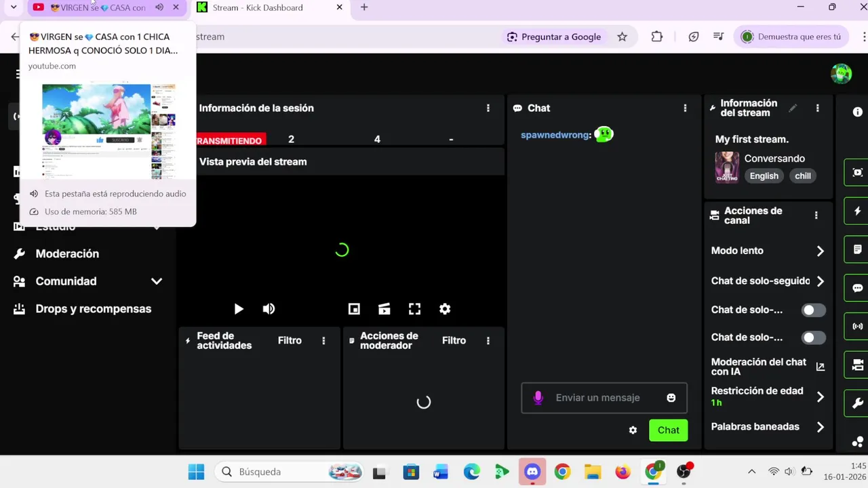Image resolution: width=868 pixels, height=488 pixels.
Task: Open Drops y recompensas in left sidebar
Action: pyautogui.click(x=83, y=309)
